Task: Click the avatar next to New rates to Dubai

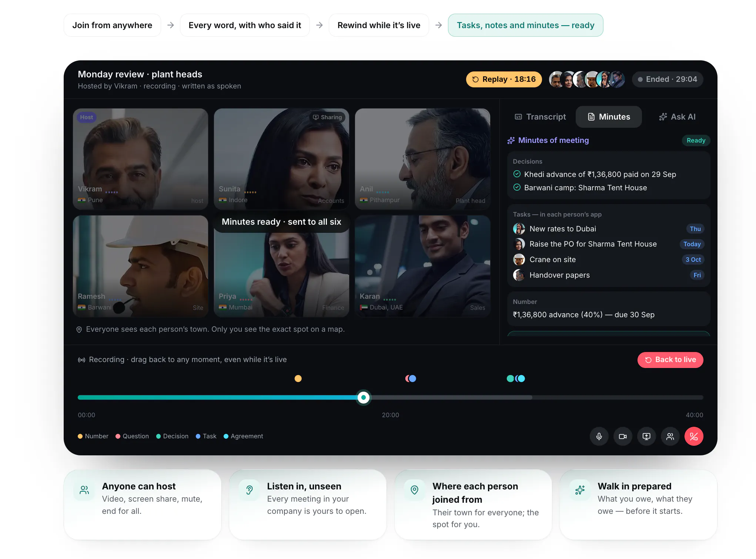Action: pos(519,229)
